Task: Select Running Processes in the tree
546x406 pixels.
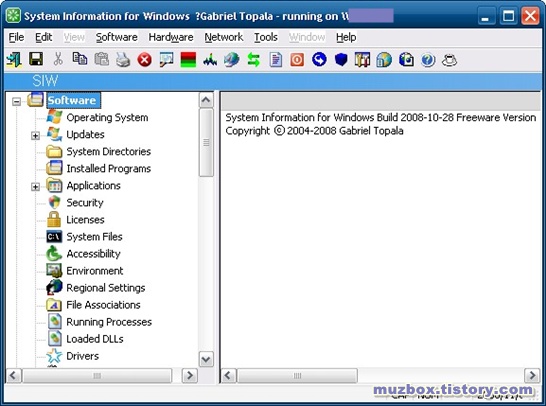Action: pyautogui.click(x=109, y=322)
